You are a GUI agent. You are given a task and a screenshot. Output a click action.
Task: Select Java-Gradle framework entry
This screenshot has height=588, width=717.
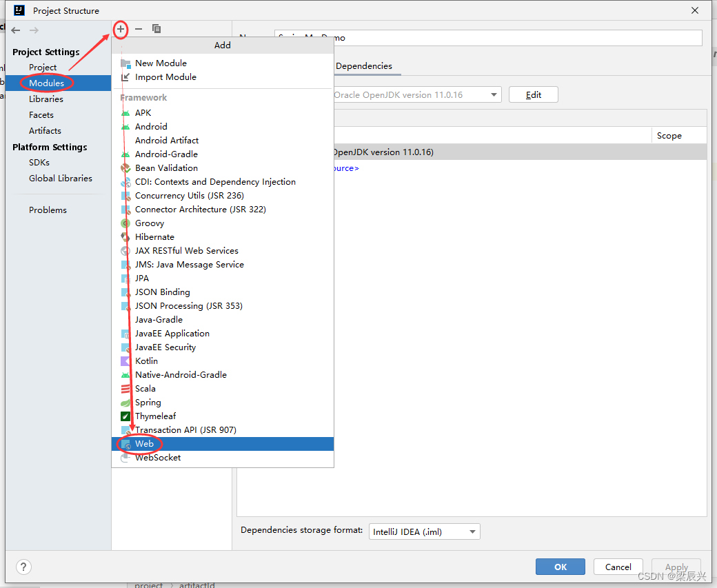pyautogui.click(x=223, y=320)
